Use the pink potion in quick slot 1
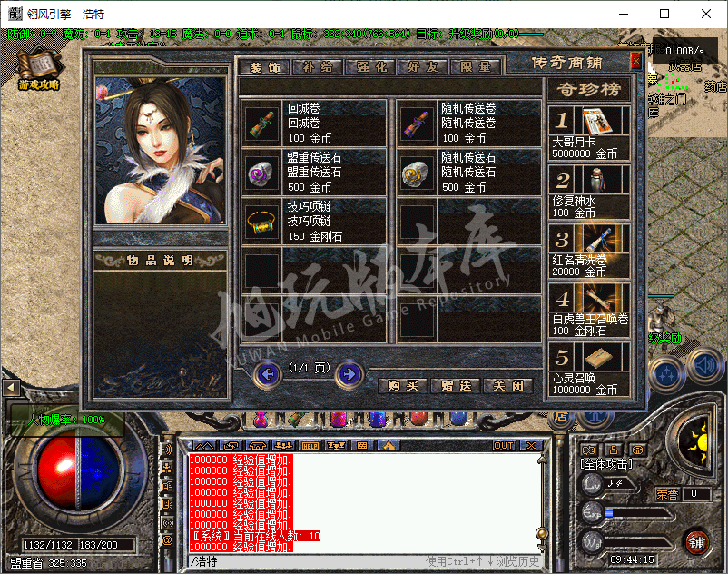This screenshot has width=728, height=574. [261, 419]
